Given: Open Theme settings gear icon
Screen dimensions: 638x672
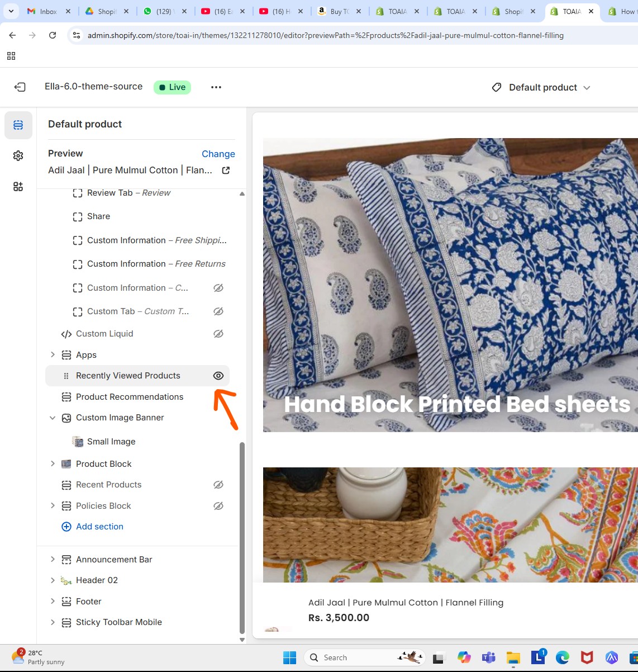Looking at the screenshot, I should pos(18,156).
